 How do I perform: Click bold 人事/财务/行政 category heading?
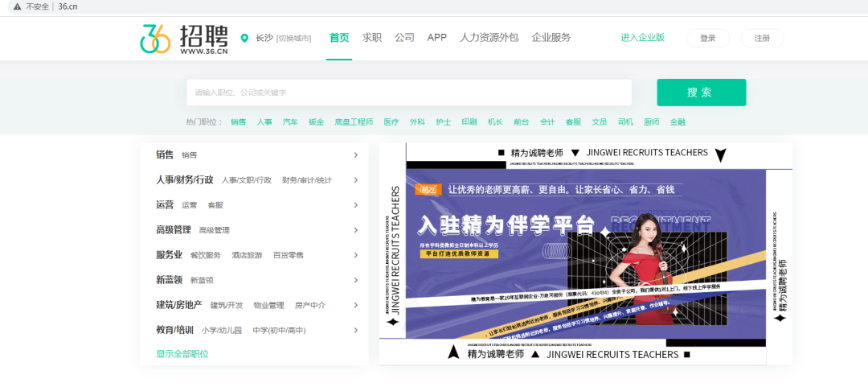coord(185,179)
